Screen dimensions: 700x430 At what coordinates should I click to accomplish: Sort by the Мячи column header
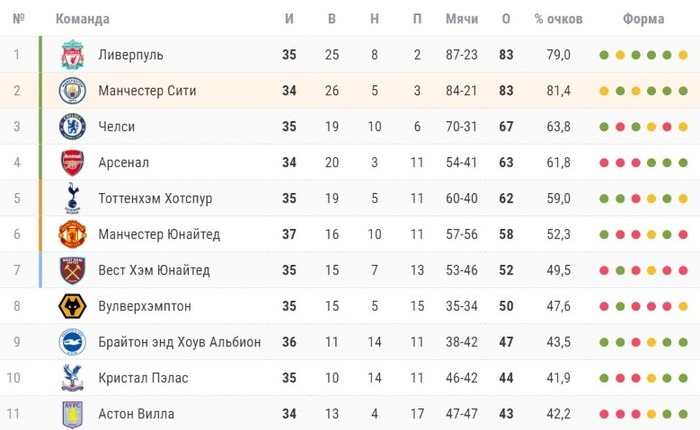[x=462, y=19]
